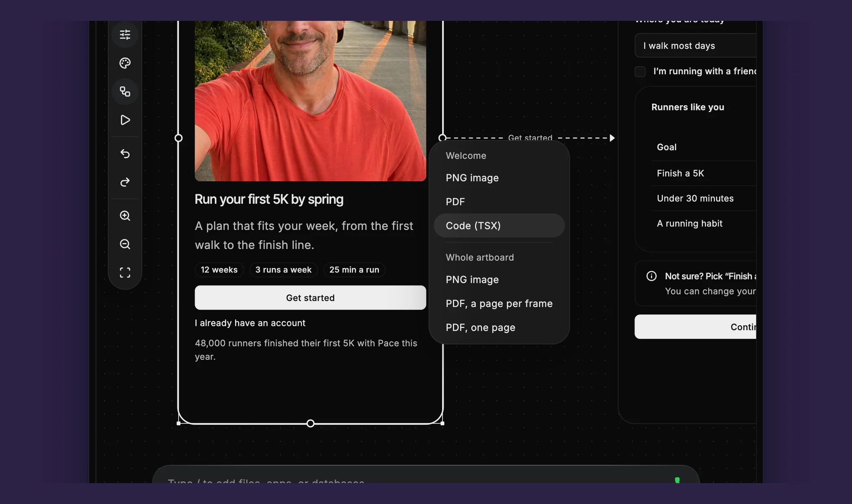Click the Get started button
Screen dimensions: 852x504
(310, 298)
